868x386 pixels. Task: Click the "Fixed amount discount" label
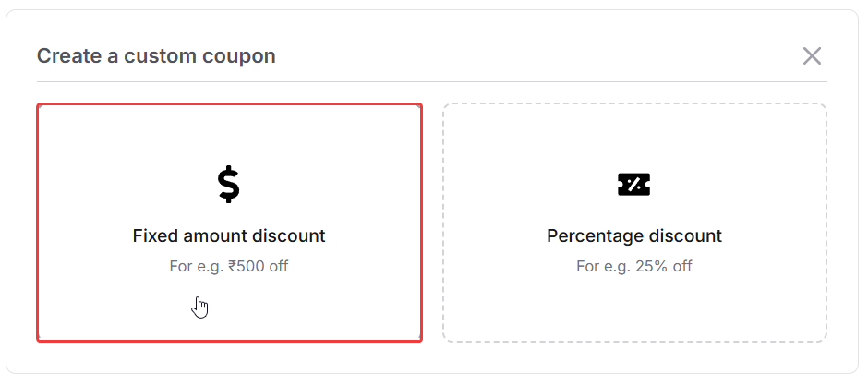[229, 236]
